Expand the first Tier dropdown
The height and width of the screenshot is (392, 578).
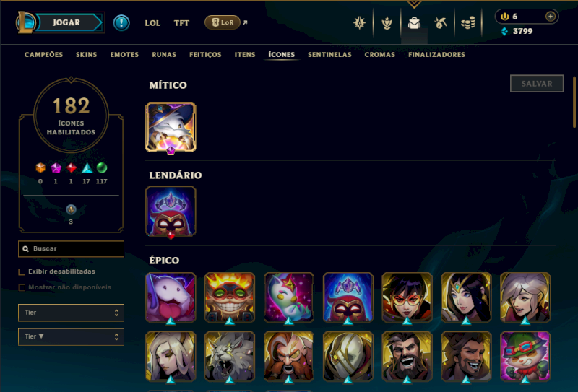71,313
